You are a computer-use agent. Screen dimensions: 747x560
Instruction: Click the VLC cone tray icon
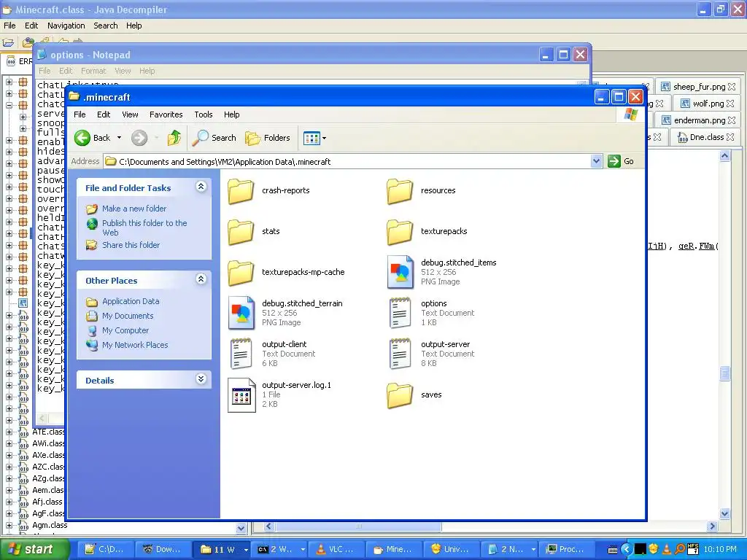[x=667, y=549]
